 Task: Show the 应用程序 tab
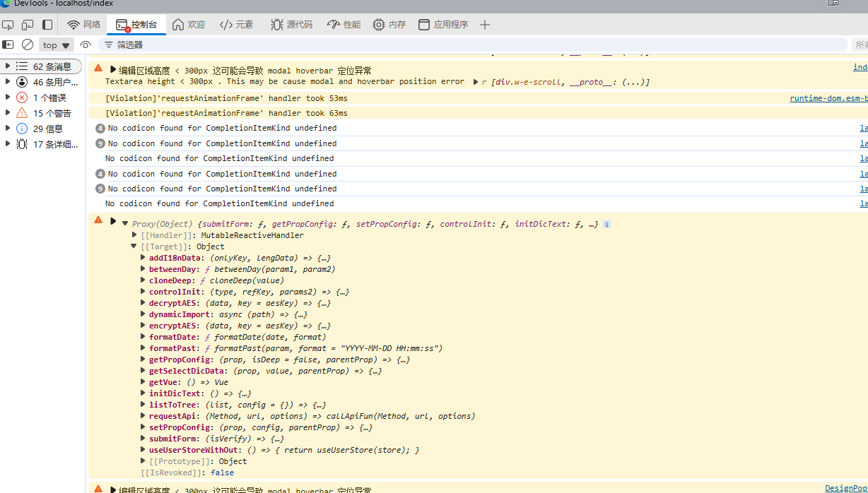pos(443,25)
